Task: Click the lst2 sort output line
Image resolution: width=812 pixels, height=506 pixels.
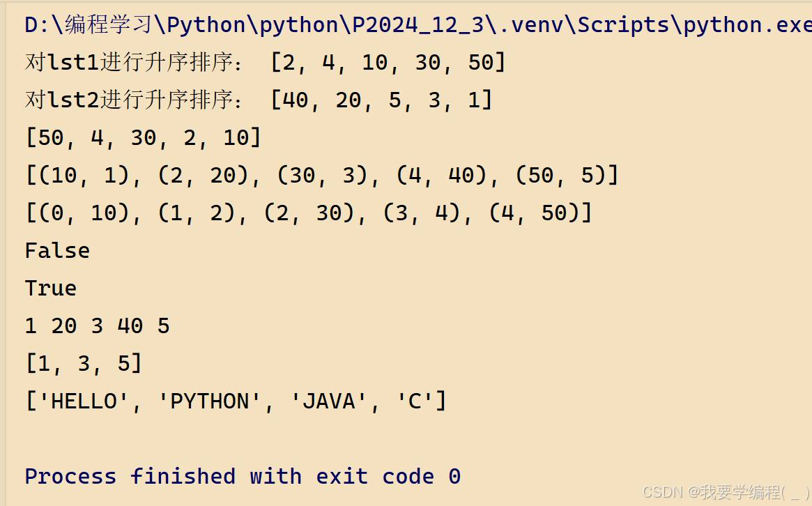Action: (259, 100)
